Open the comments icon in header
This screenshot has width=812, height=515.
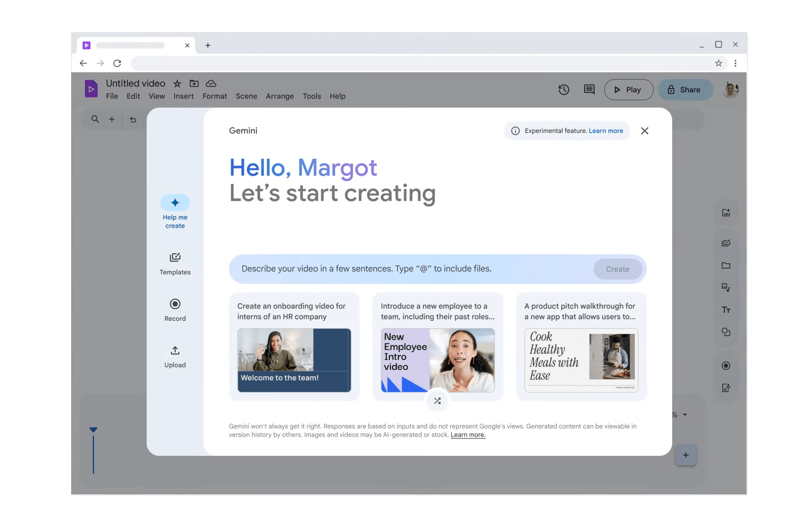tap(589, 90)
